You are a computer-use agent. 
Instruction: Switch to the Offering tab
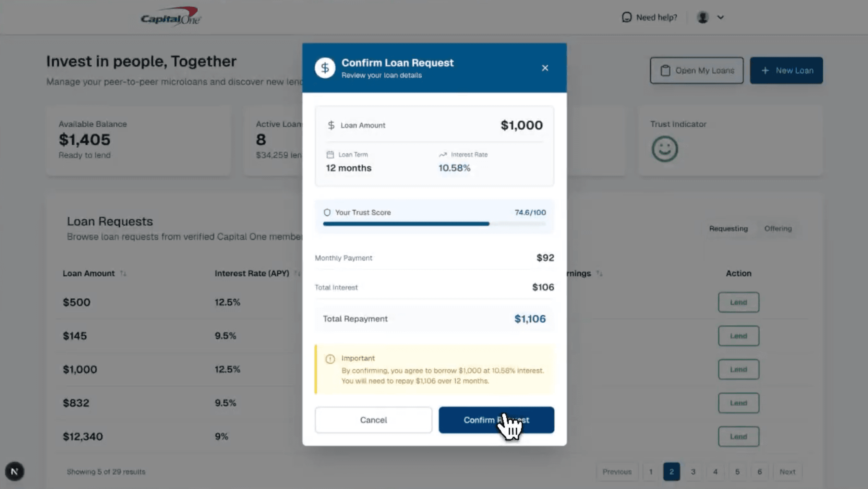778,228
